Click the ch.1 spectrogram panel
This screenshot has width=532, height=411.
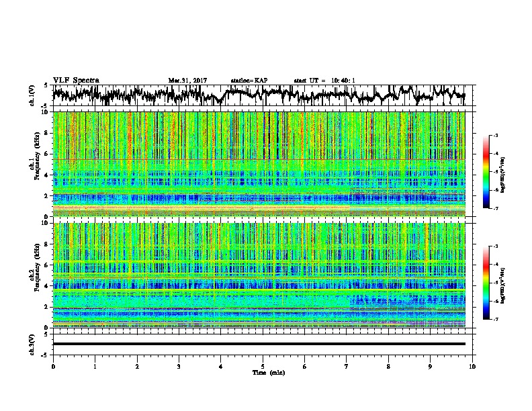(259, 164)
